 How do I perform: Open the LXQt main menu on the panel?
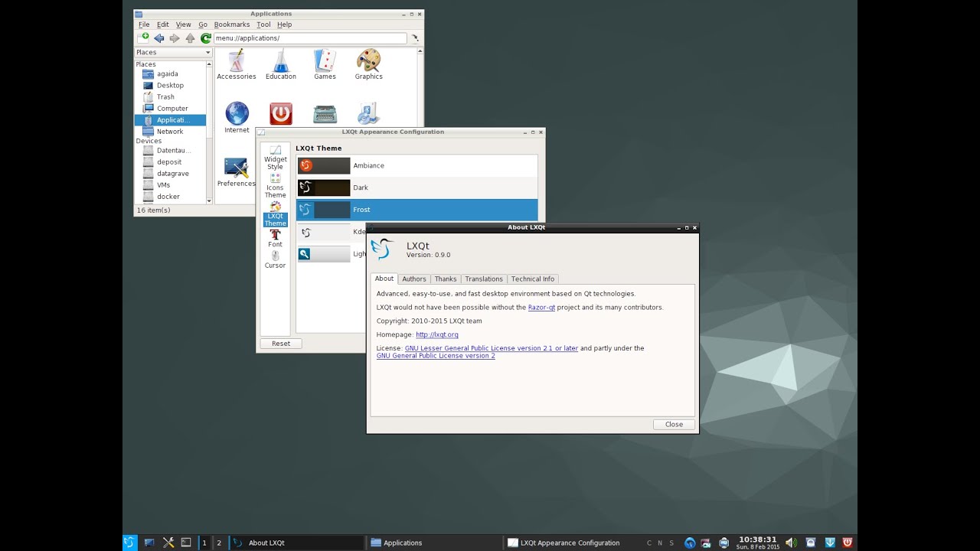[x=129, y=543]
